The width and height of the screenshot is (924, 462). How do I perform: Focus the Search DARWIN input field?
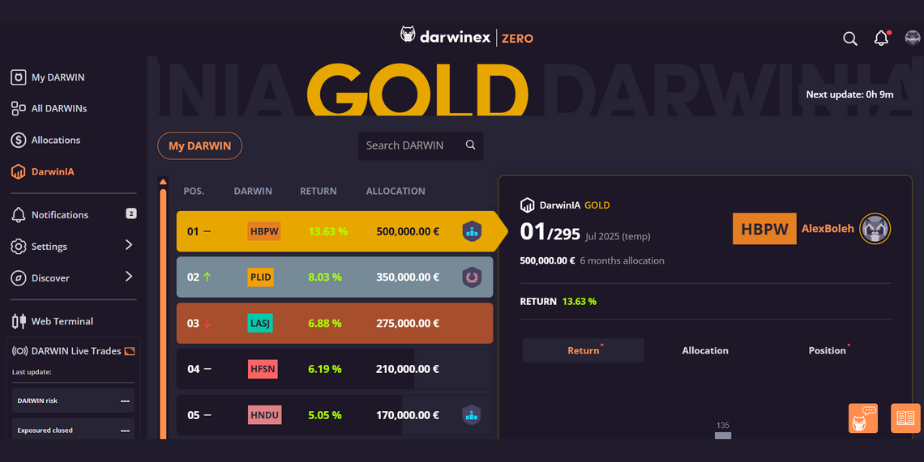421,146
